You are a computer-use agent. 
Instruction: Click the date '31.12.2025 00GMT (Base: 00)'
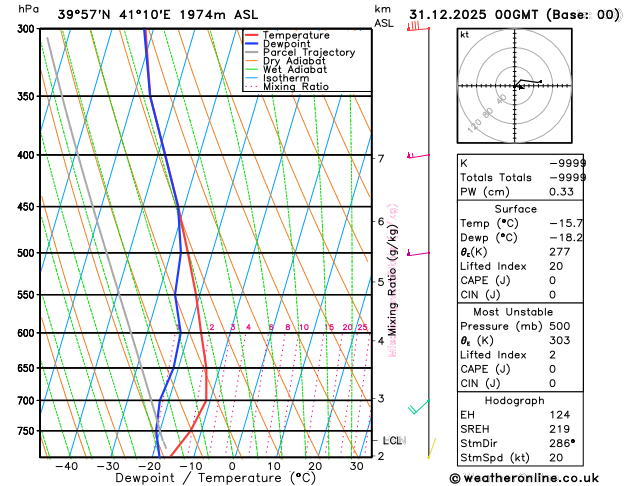(514, 15)
